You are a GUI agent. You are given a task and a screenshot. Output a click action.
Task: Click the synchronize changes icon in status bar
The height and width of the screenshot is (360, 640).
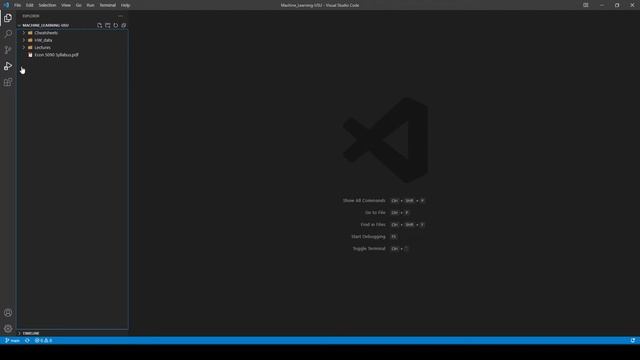pyautogui.click(x=27, y=340)
